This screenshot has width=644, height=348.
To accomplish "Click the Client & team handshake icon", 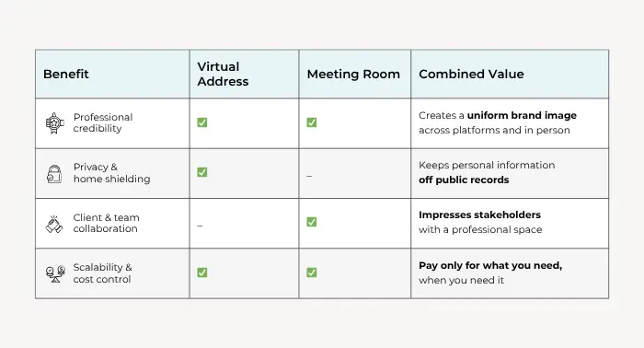I will [x=54, y=225].
